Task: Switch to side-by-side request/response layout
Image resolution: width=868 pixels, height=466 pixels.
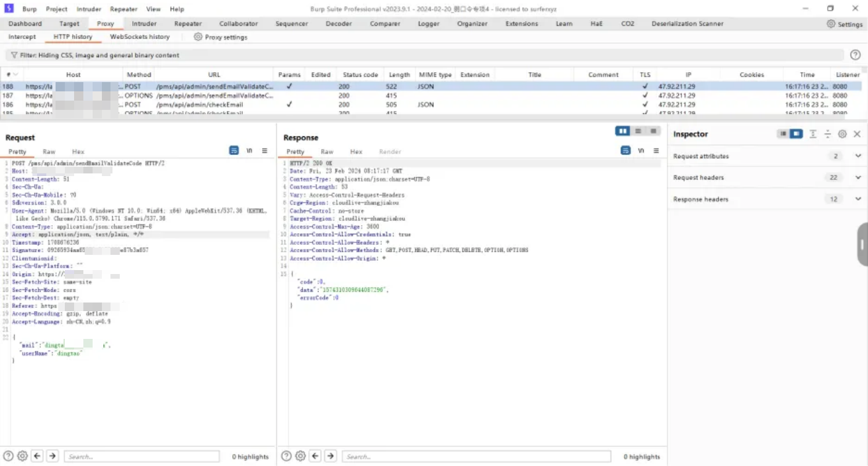Action: click(623, 131)
